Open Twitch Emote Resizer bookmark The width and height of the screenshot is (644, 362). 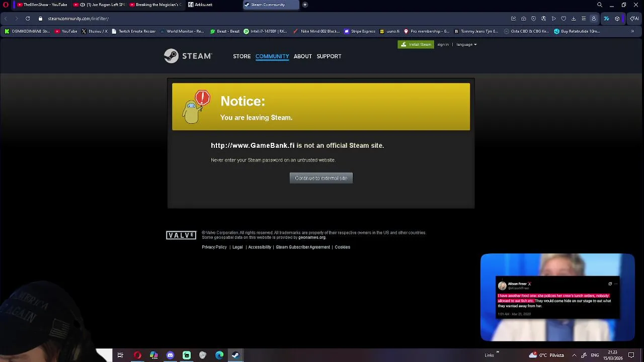tap(133, 31)
